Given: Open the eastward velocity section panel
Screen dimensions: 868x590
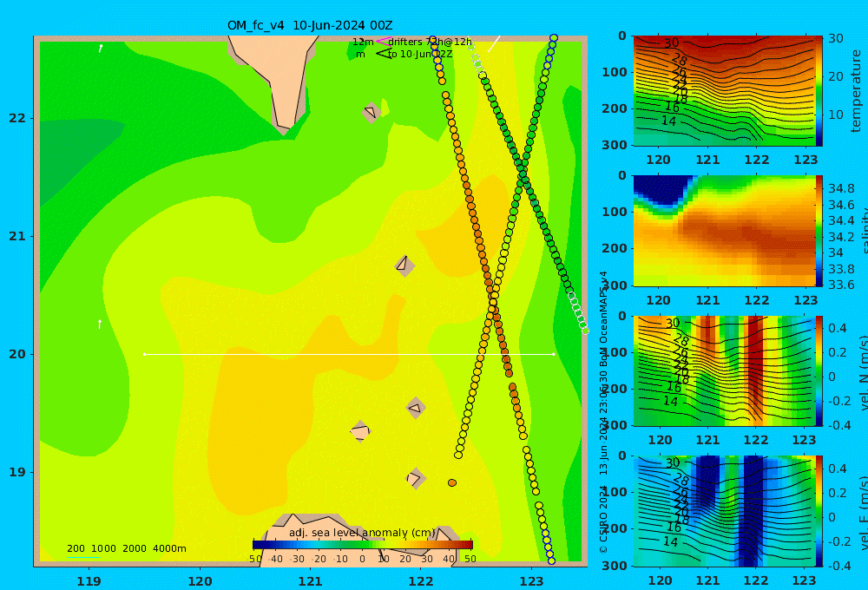Looking at the screenshot, I should tap(724, 511).
